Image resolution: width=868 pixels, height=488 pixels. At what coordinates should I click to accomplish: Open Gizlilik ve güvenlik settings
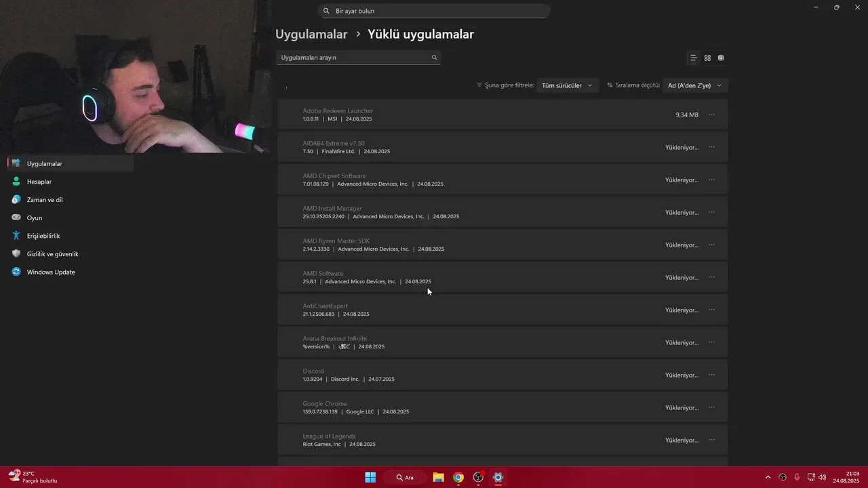pyautogui.click(x=71, y=254)
